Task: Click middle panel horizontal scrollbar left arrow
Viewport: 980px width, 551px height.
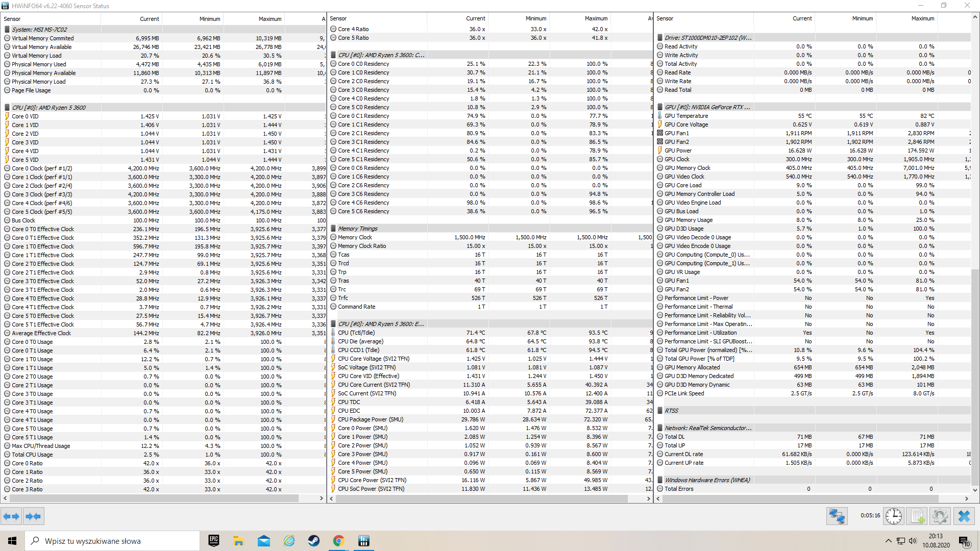Action: pyautogui.click(x=332, y=498)
